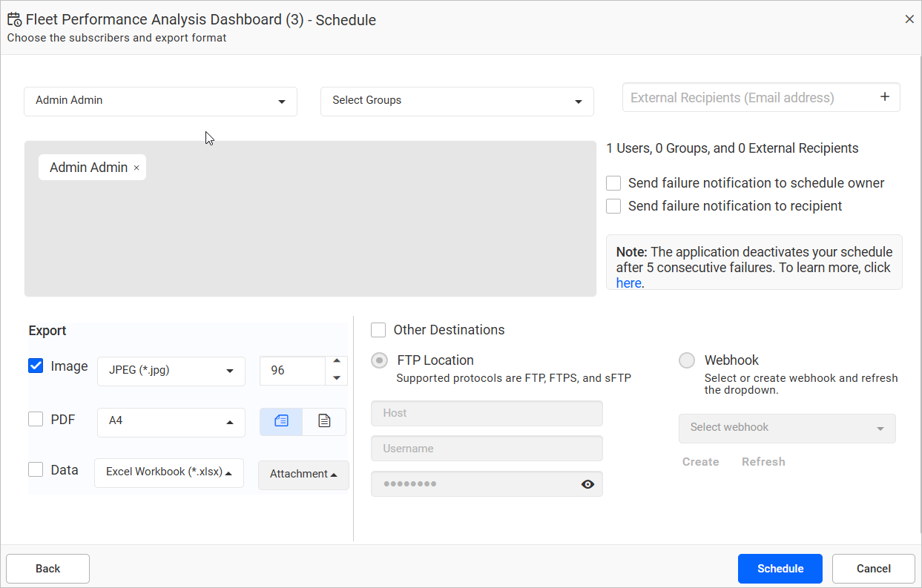Viewport: 922px width, 588px height.
Task: Uncheck the Image export checkbox
Action: coord(36,366)
